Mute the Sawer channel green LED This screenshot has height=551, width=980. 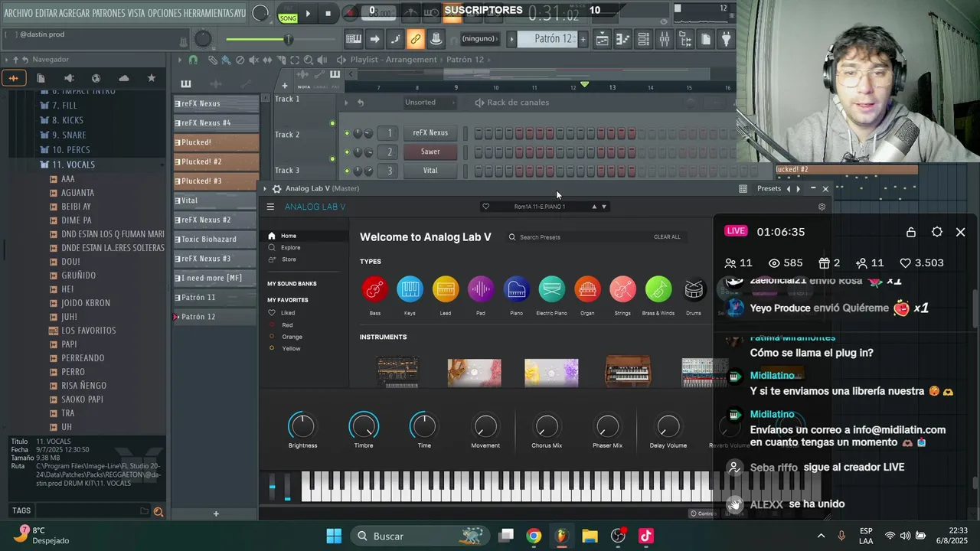tap(347, 152)
